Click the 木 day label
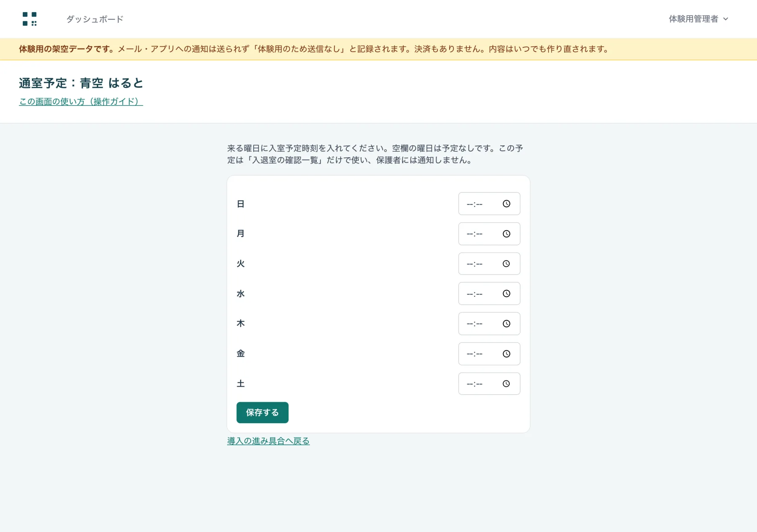 coord(241,324)
